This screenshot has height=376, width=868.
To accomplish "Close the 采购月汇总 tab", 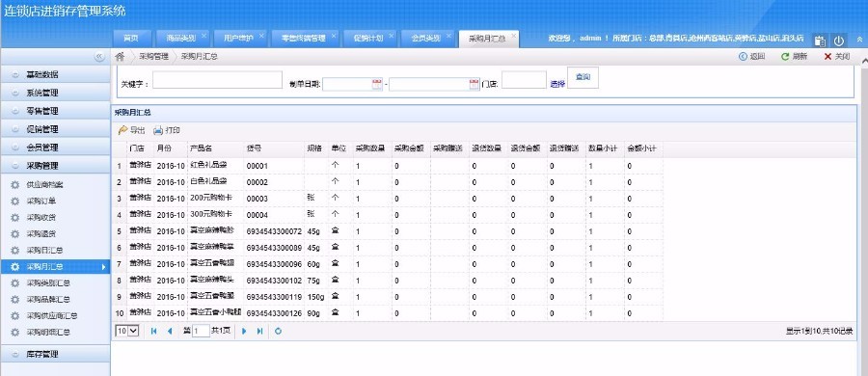I will pos(514,36).
